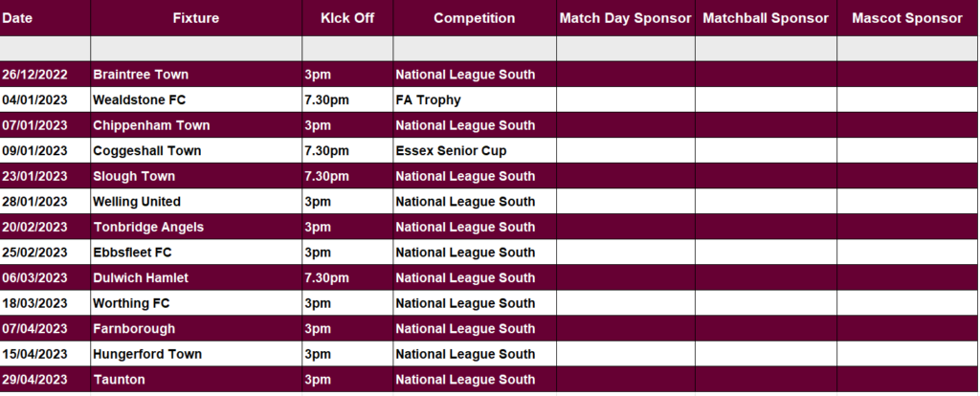Image resolution: width=980 pixels, height=396 pixels.
Task: Click the Matchball Sponsor header cell
Action: [x=767, y=18]
